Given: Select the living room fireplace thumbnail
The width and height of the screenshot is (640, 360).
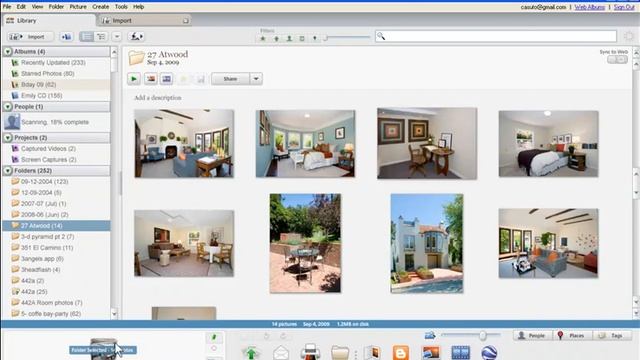Looking at the screenshot, I should tap(184, 143).
